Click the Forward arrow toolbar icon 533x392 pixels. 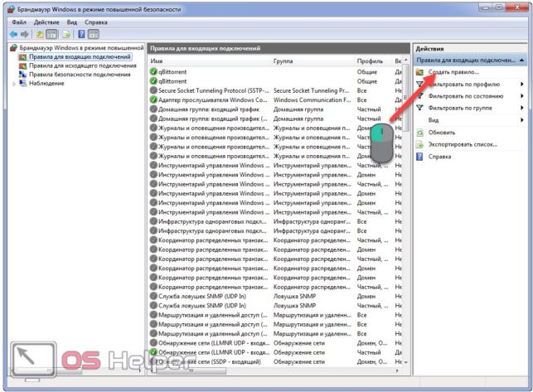click(25, 34)
